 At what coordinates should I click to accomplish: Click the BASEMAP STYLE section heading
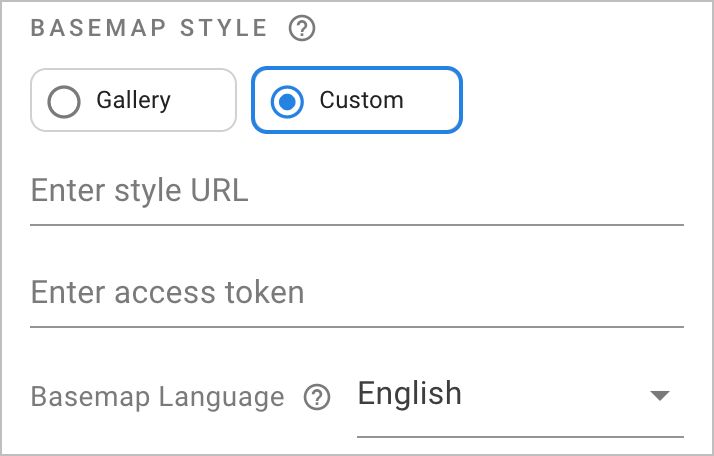149,28
